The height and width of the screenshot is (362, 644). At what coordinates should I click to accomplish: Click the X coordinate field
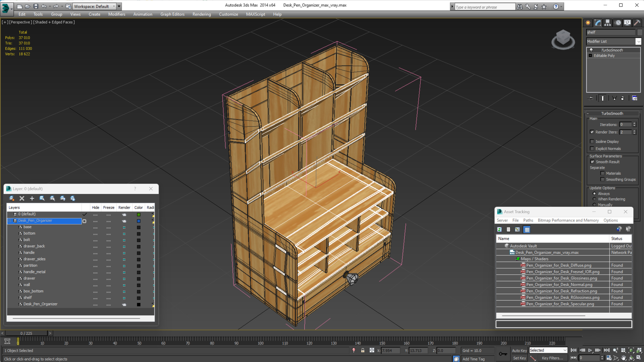391,350
